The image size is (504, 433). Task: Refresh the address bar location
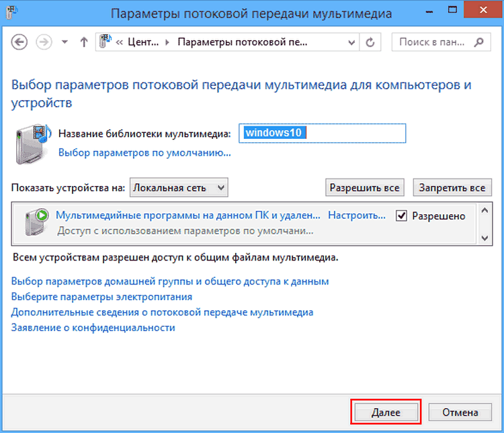(370, 42)
